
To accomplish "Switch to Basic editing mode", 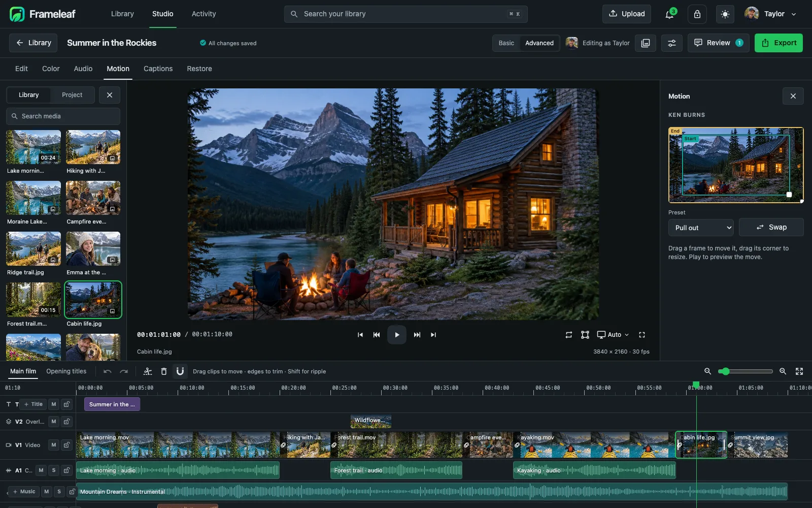I will click(506, 43).
